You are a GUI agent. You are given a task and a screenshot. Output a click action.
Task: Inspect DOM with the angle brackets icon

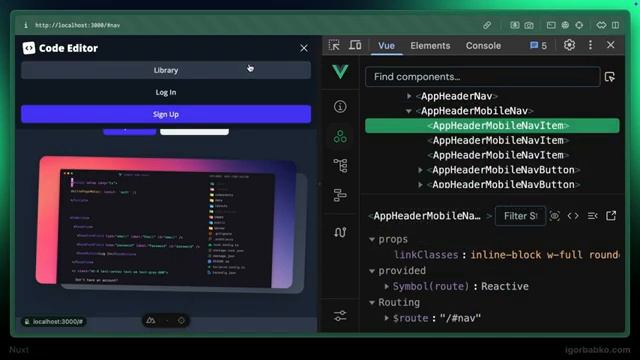tap(573, 216)
